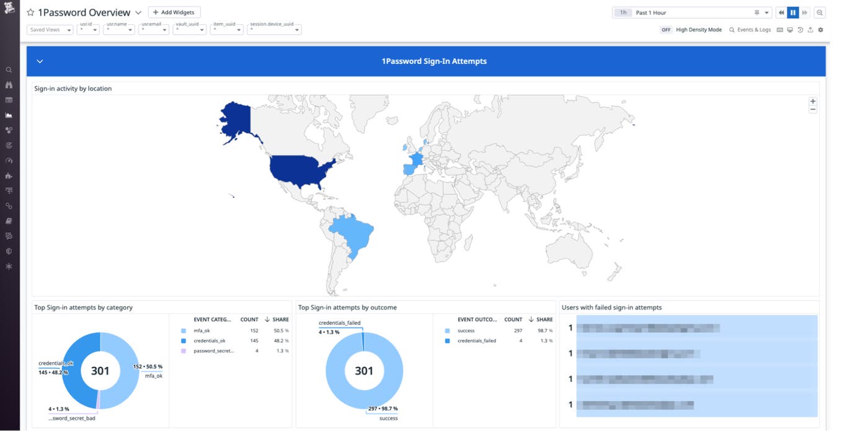The height and width of the screenshot is (431, 868).
Task: Step back the time range
Action: click(781, 12)
